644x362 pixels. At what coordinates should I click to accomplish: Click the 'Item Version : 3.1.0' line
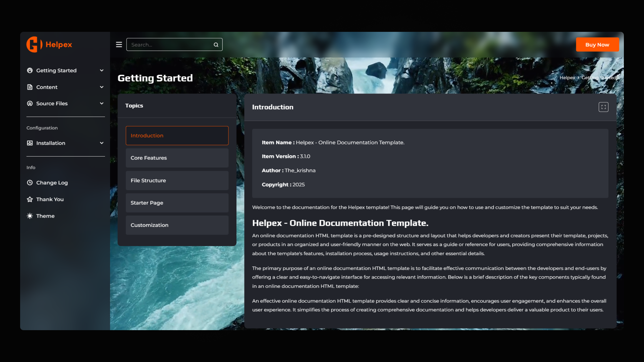pos(286,157)
